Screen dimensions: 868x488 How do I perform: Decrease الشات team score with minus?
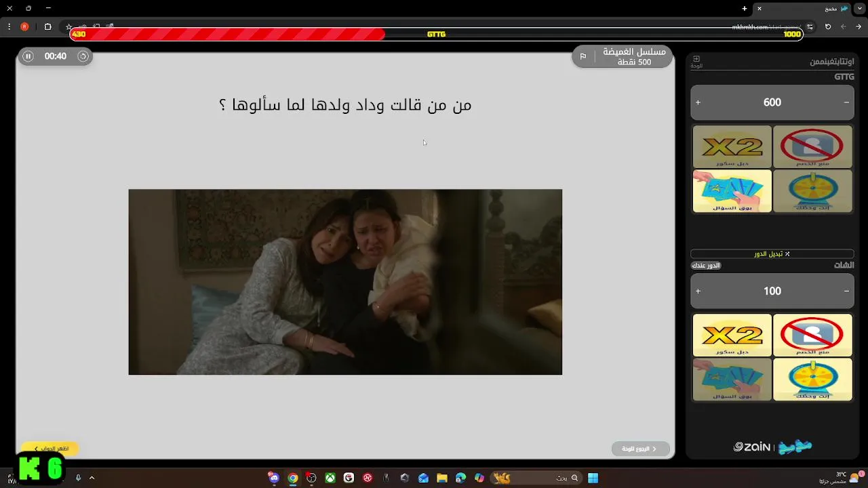pyautogui.click(x=846, y=291)
